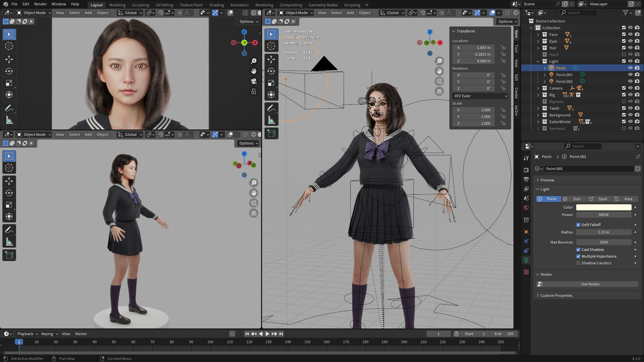Select the Add Cube tool
Viewport: 644px width, 362px height.
[271, 133]
